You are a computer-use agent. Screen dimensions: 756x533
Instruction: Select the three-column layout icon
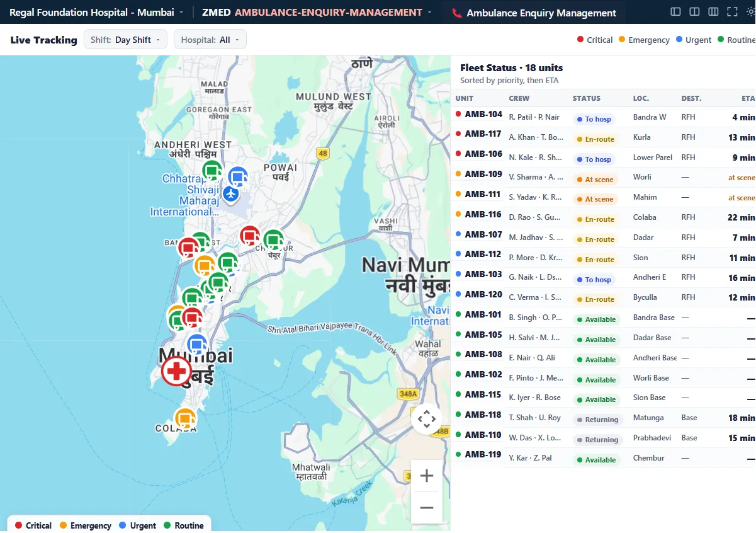click(x=713, y=12)
